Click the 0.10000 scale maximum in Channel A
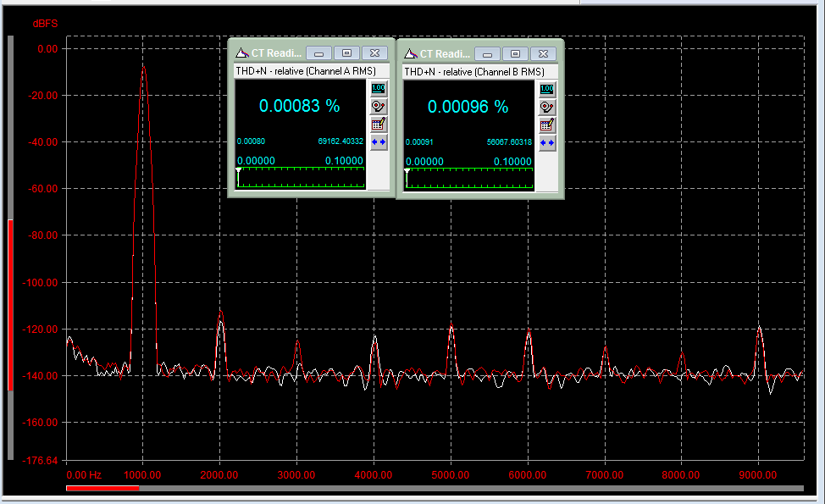 coord(344,160)
